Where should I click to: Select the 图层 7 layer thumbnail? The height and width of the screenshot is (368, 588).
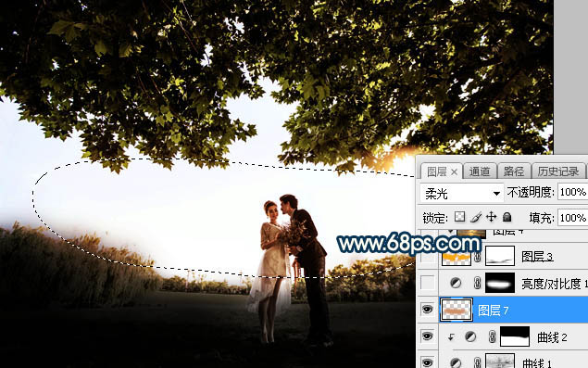[x=457, y=310]
